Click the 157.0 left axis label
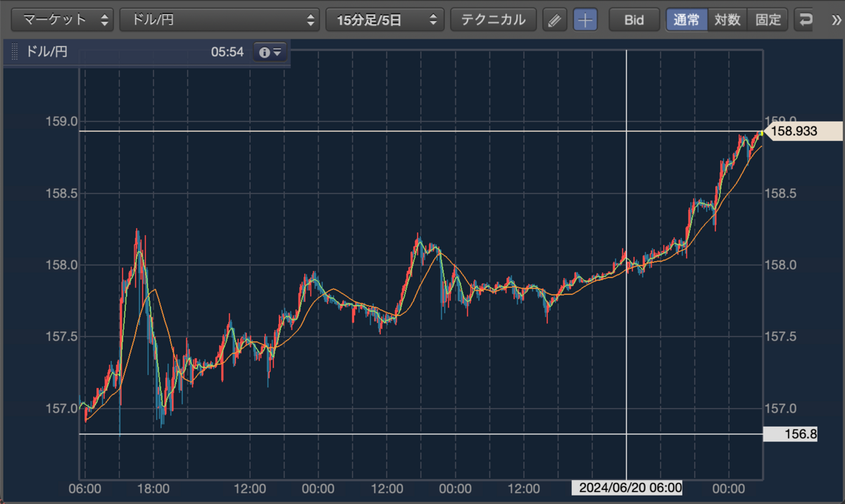This screenshot has width=845, height=504. 62,409
